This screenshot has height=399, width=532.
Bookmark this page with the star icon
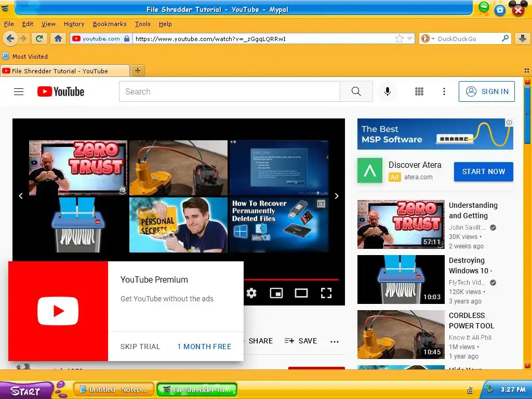[400, 38]
